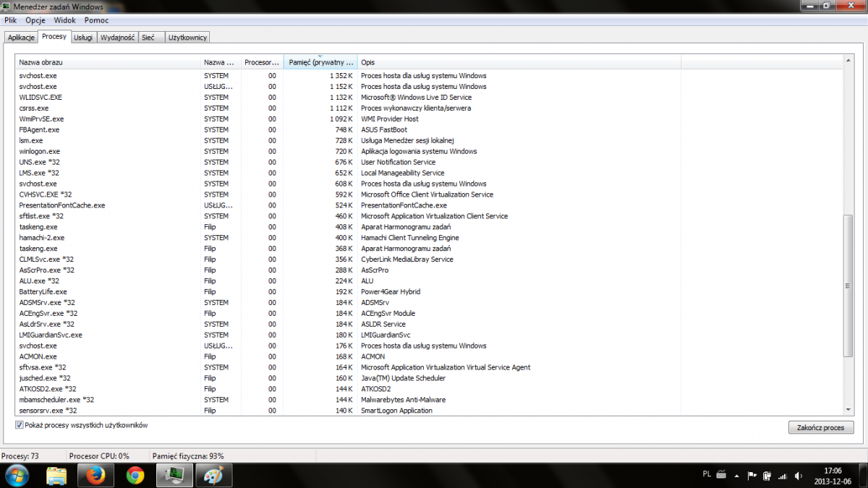Select the WmiPrvSE.exe process

(430, 119)
